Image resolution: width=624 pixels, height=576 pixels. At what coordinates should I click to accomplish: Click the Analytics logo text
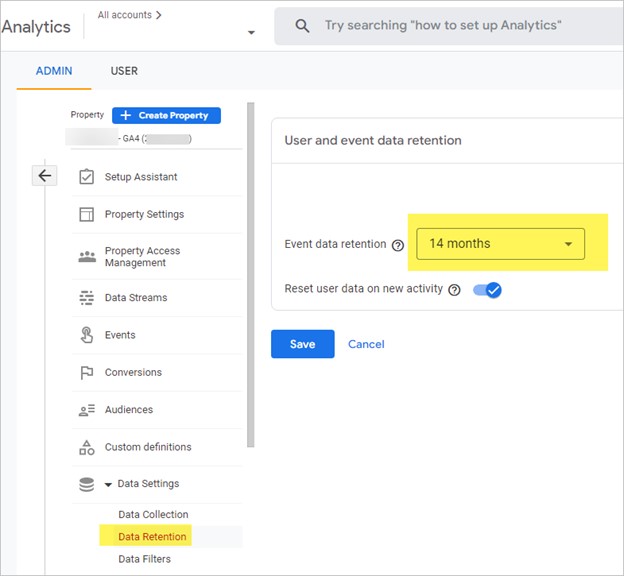(36, 27)
